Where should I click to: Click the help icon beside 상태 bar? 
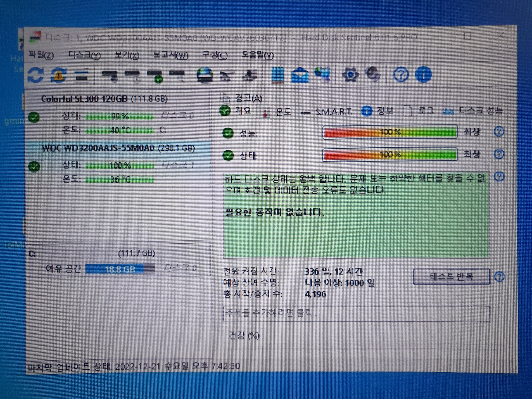(499, 154)
